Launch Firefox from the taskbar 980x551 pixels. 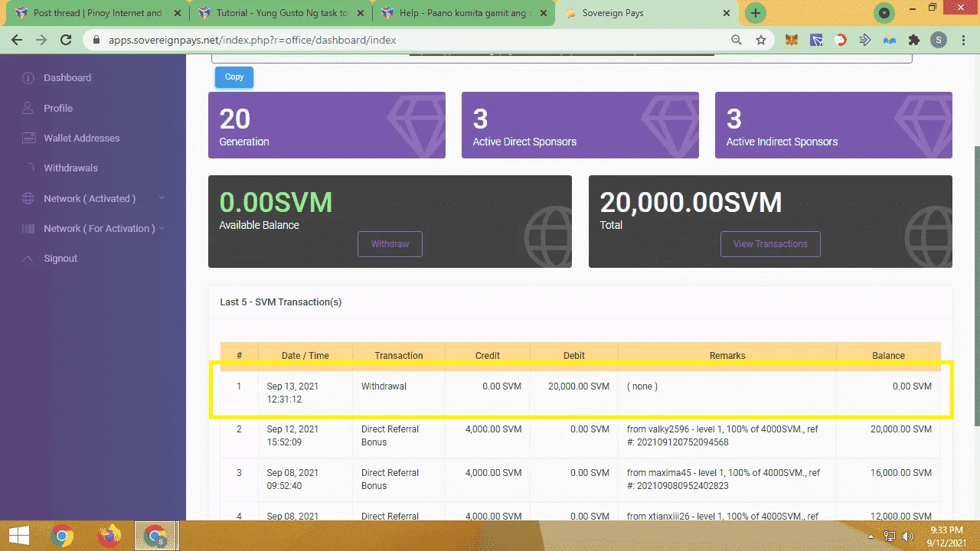pos(109,536)
